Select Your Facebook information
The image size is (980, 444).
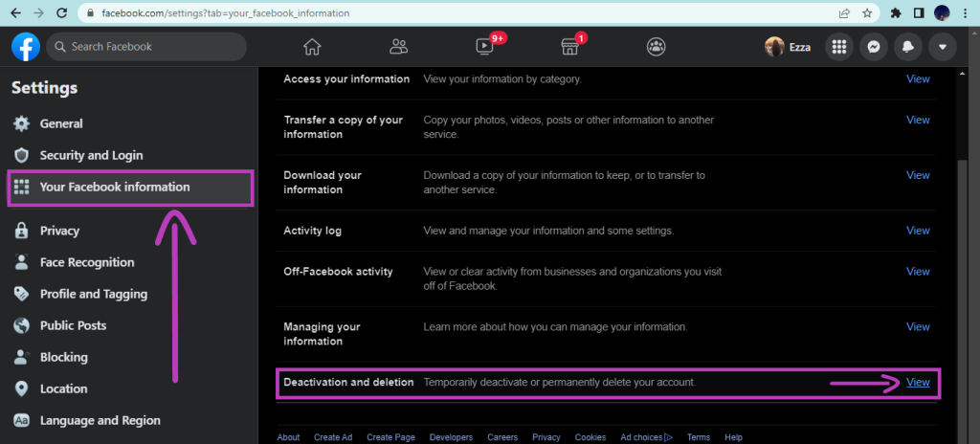coord(130,187)
